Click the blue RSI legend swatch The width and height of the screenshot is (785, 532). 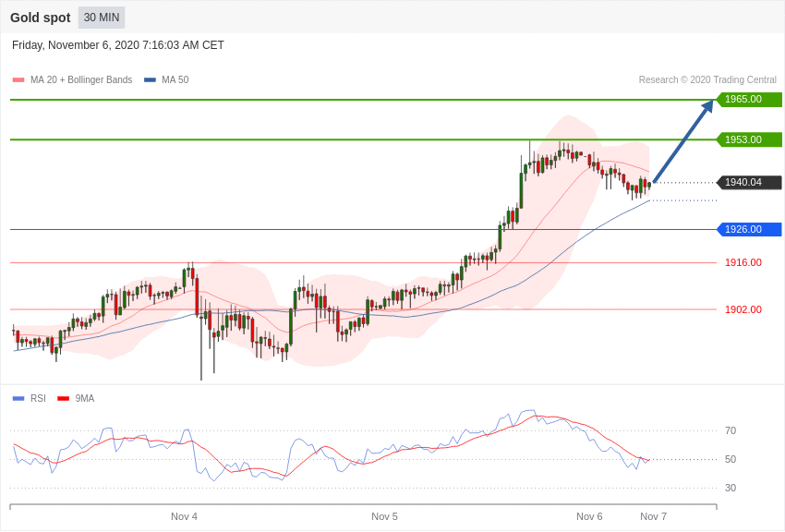18,398
